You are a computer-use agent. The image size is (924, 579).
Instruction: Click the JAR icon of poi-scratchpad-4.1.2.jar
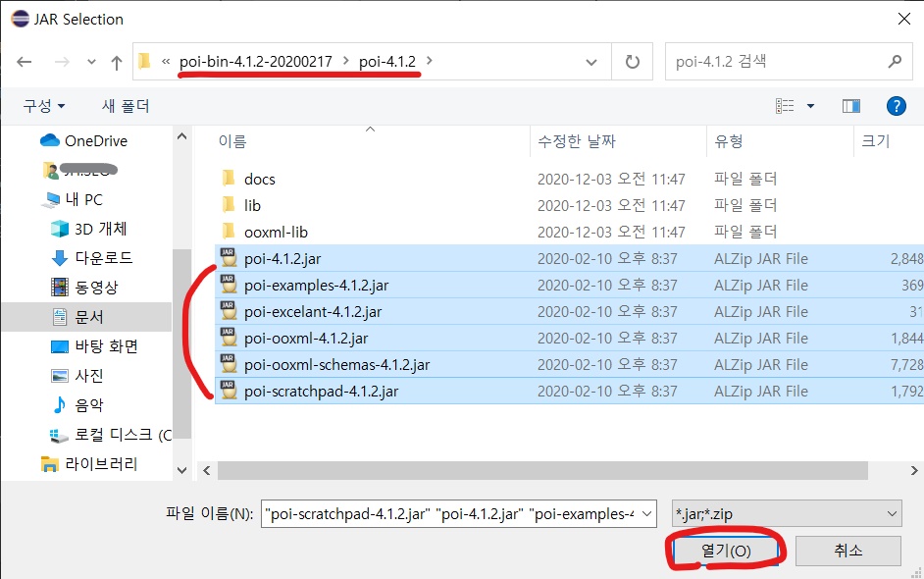(x=228, y=391)
